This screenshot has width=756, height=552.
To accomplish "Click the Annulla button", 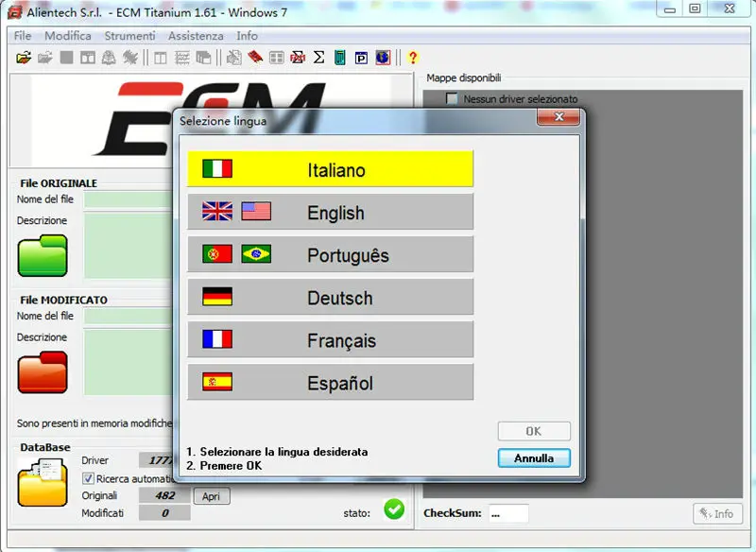I will [534, 458].
